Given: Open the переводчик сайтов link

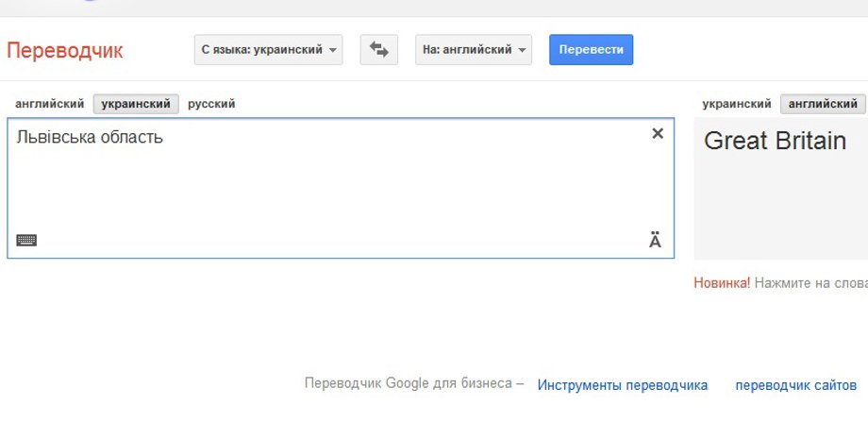Looking at the screenshot, I should click(x=795, y=385).
